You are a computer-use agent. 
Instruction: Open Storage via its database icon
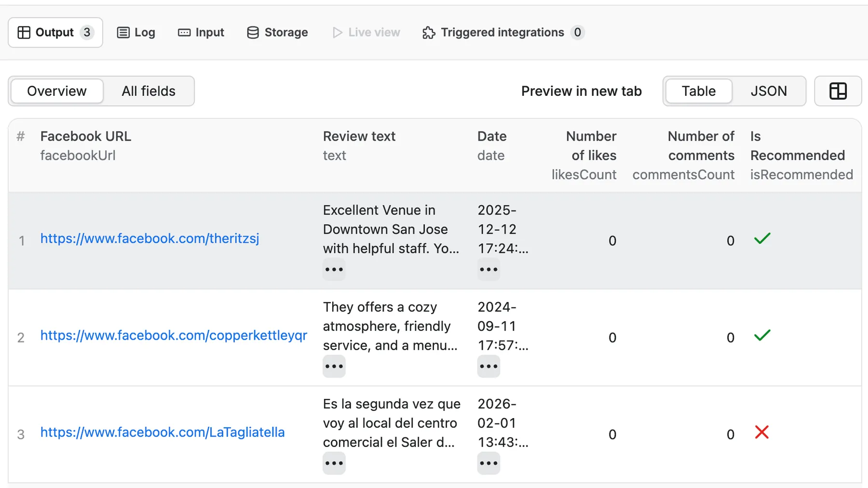pos(253,32)
